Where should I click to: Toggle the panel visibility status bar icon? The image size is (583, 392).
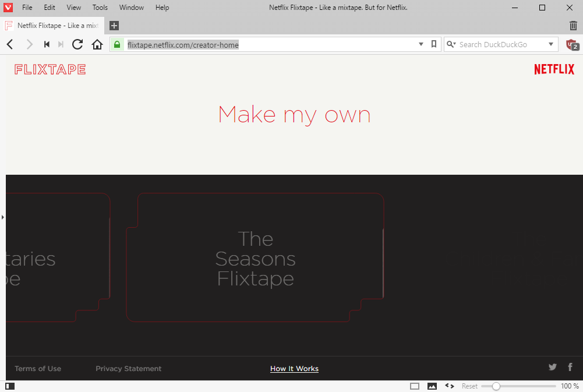[x=10, y=386]
